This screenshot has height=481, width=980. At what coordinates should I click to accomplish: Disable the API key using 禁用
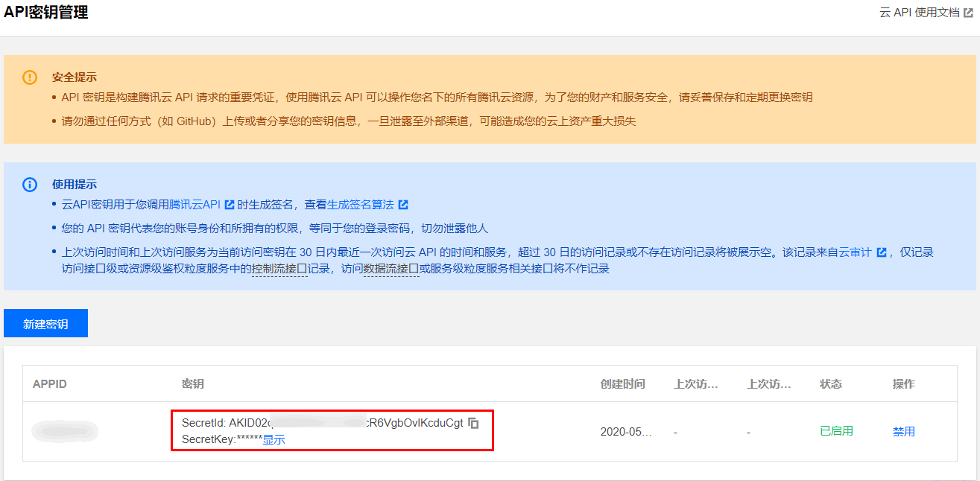(x=903, y=430)
